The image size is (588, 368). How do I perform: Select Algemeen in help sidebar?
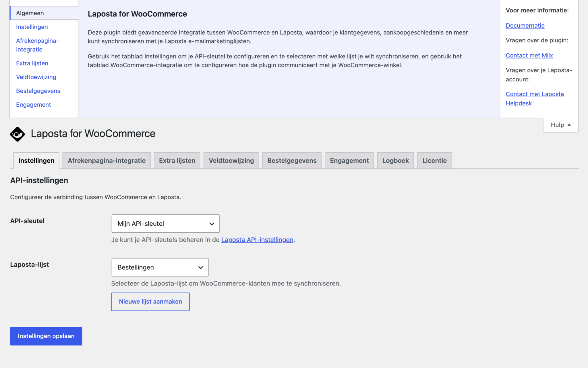(45, 13)
